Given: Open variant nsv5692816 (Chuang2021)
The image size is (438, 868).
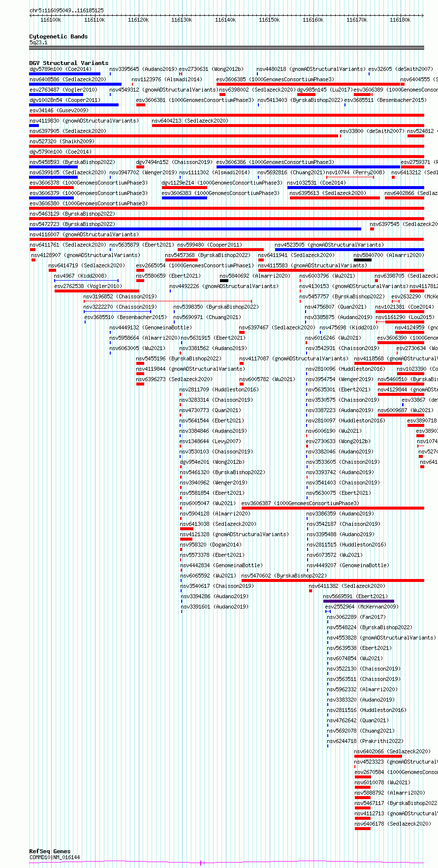Looking at the screenshot, I should pos(291,172).
